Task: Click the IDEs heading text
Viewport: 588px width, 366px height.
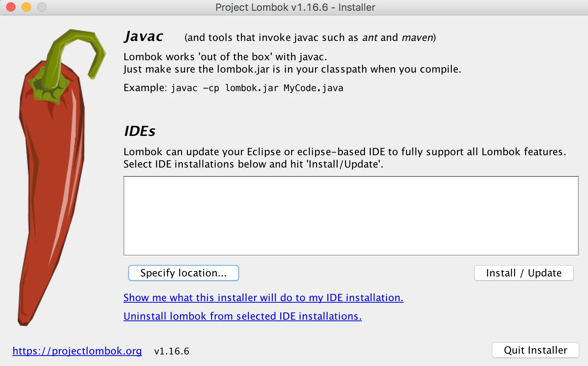Action: click(140, 131)
